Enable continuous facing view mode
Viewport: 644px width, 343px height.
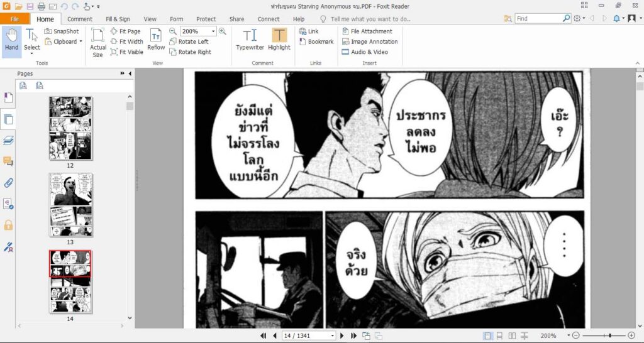(525, 335)
